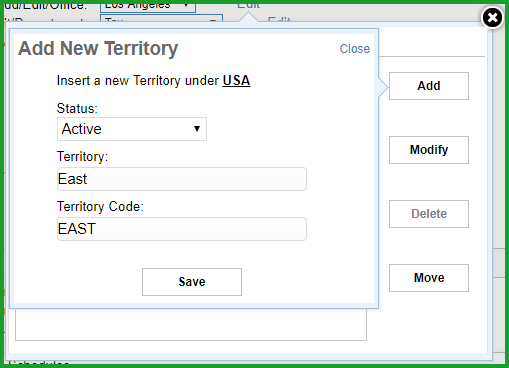The height and width of the screenshot is (368, 509).
Task: Click the Close link in Add New Territory
Action: click(x=355, y=49)
